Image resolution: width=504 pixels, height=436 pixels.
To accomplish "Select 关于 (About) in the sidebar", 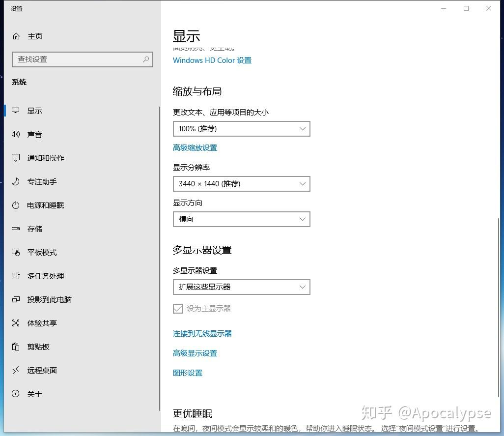I will (x=15, y=394).
